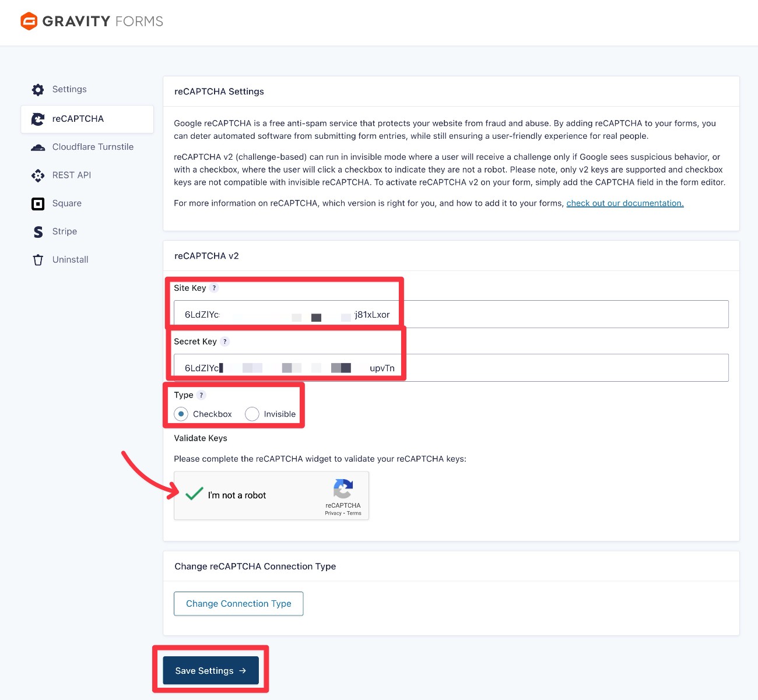This screenshot has width=758, height=700.
Task: Open the Cloudflare Turnstile settings tab
Action: click(93, 147)
